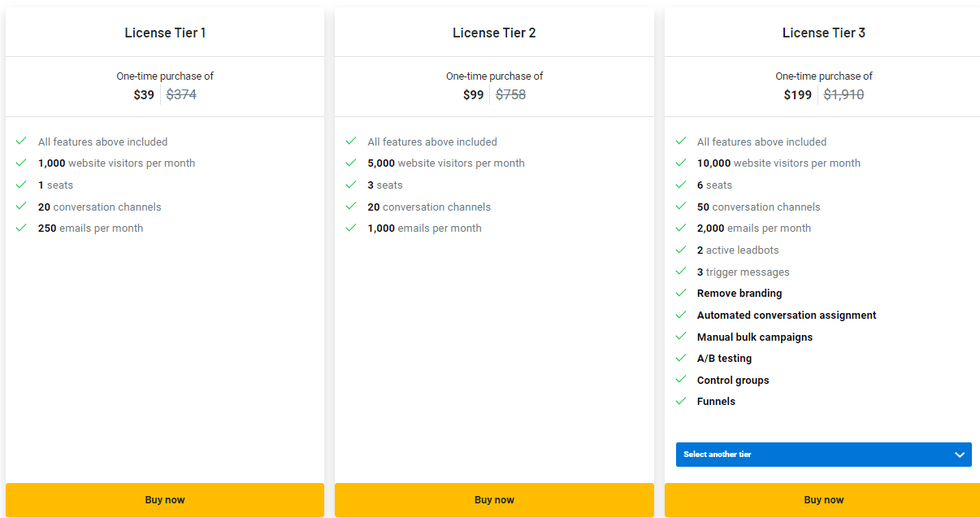Click the checkmark beside 'Funnels'
The width and height of the screenshot is (980, 518).
[x=681, y=401]
